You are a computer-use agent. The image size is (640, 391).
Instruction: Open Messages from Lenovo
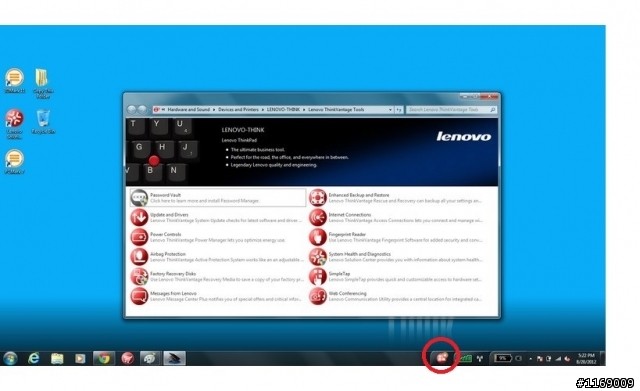[218, 296]
